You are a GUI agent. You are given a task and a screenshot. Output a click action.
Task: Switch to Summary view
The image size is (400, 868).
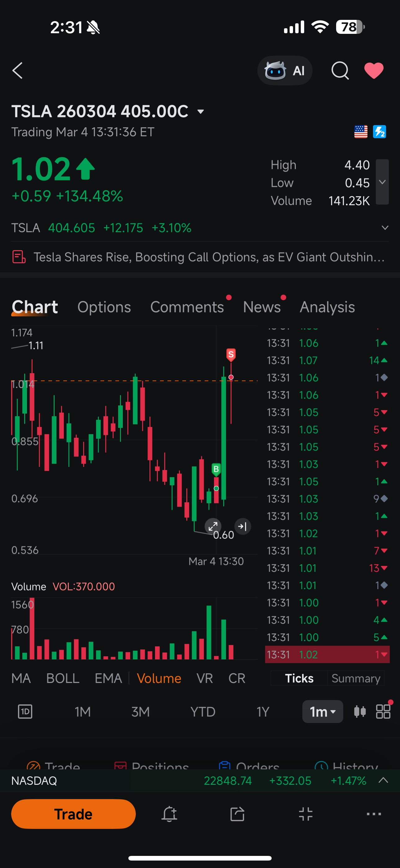click(x=356, y=678)
